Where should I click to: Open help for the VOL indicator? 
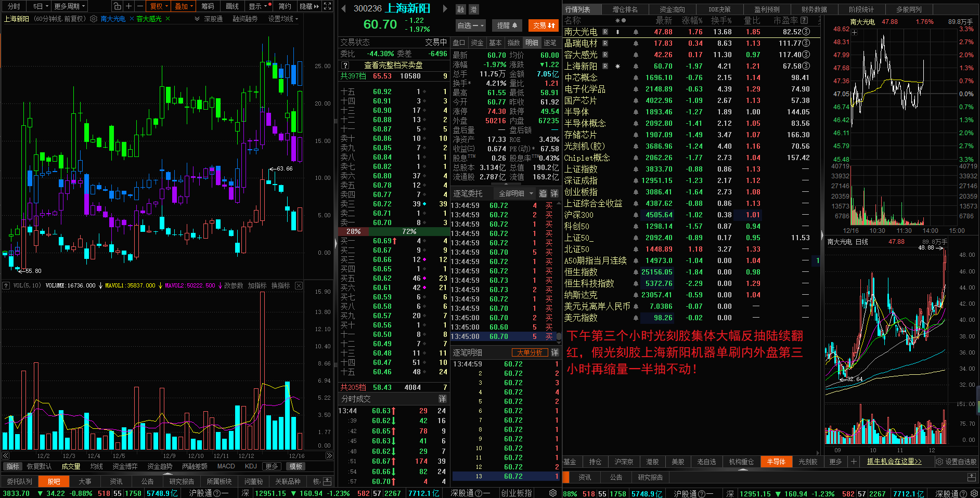(x=6, y=285)
